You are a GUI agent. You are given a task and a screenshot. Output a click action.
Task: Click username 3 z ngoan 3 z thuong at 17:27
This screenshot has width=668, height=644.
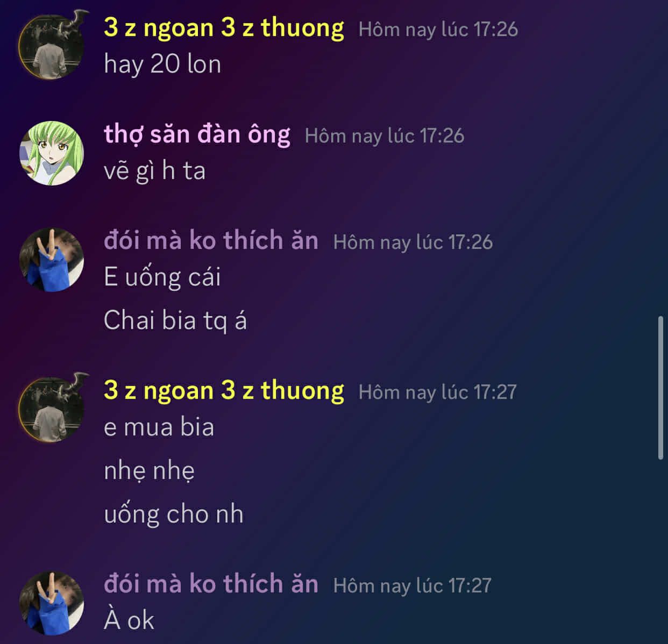pos(224,391)
